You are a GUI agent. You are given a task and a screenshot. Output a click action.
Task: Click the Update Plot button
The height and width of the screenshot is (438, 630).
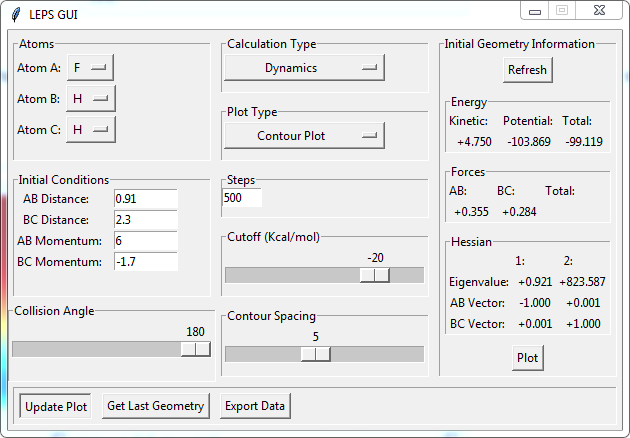click(x=56, y=406)
